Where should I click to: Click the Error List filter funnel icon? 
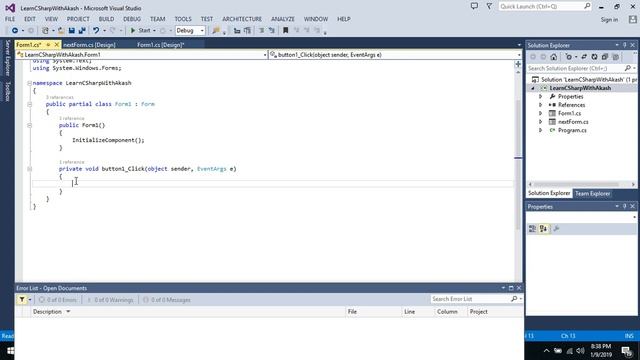point(22,300)
